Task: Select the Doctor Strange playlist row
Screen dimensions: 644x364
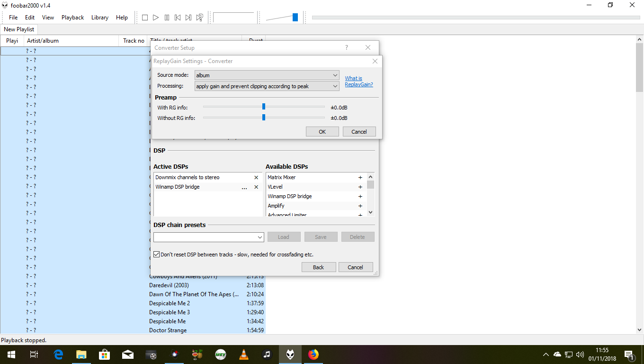Action: click(133, 330)
